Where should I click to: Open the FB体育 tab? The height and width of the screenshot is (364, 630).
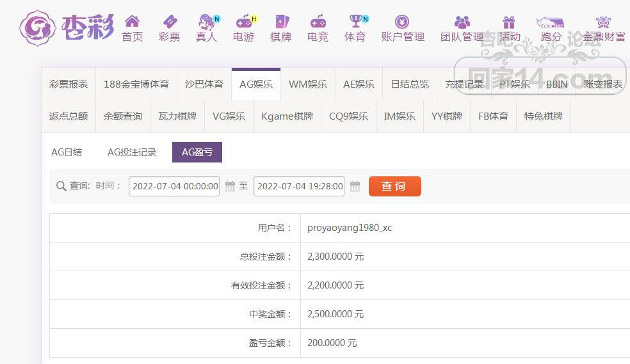[493, 116]
